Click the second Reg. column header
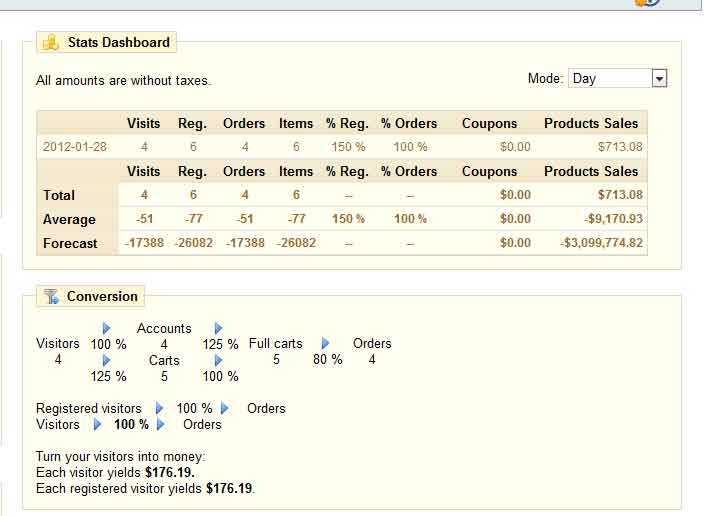Image resolution: width=704 pixels, height=516 pixels. click(192, 172)
